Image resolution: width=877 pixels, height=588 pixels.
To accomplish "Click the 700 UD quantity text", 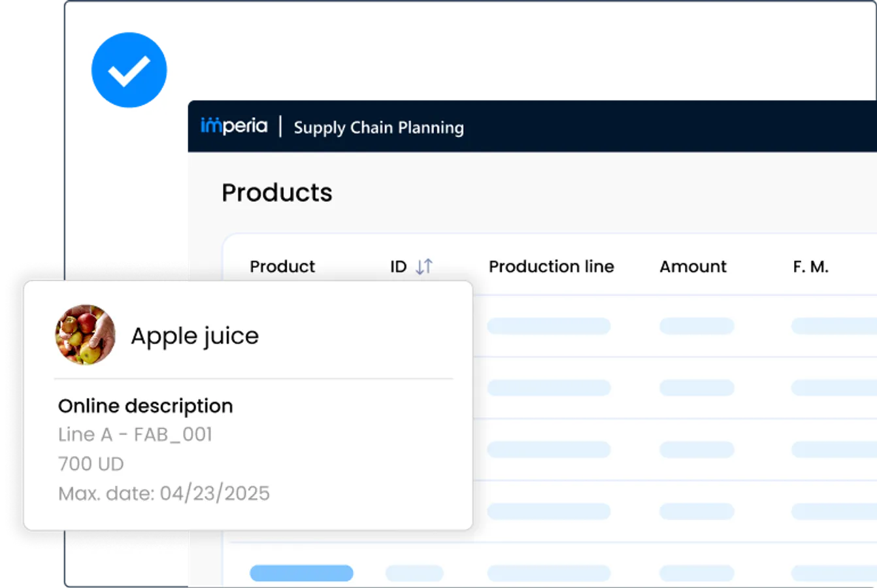I will [91, 464].
